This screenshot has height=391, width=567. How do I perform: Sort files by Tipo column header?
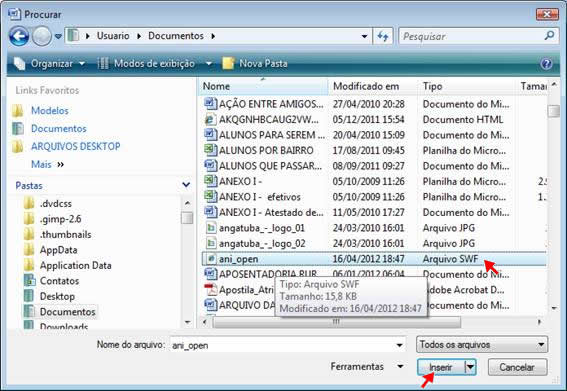[x=466, y=86]
